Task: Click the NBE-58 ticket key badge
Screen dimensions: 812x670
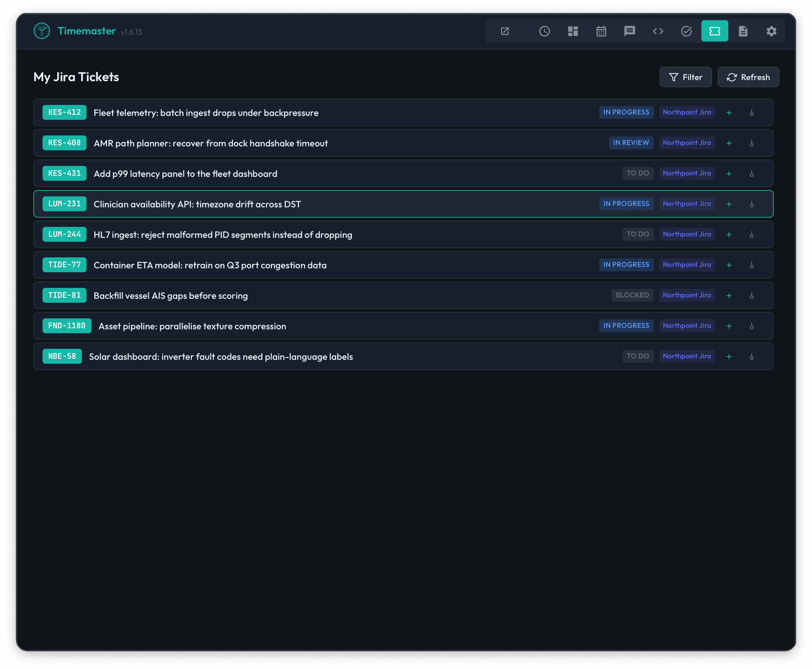Action: tap(62, 356)
